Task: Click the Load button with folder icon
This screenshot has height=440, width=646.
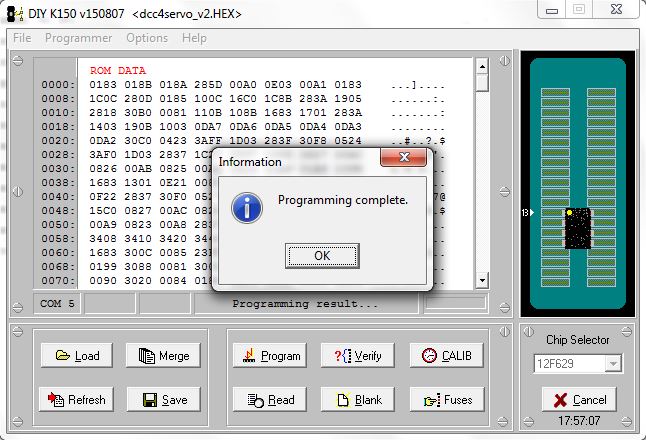Action: 76,356
